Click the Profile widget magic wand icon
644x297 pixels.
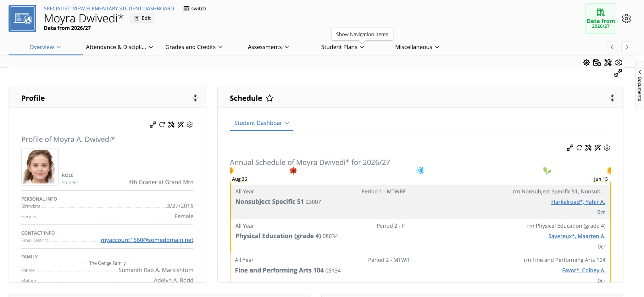(x=180, y=125)
